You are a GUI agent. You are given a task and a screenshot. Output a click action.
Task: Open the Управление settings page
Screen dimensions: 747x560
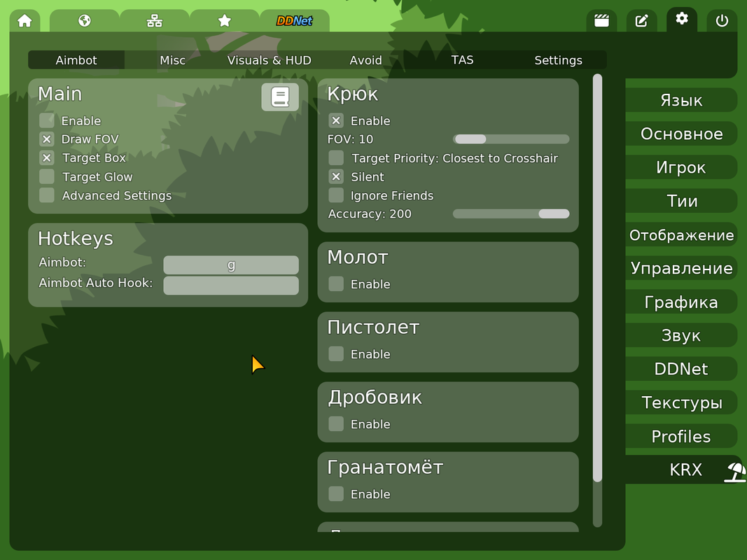point(681,268)
